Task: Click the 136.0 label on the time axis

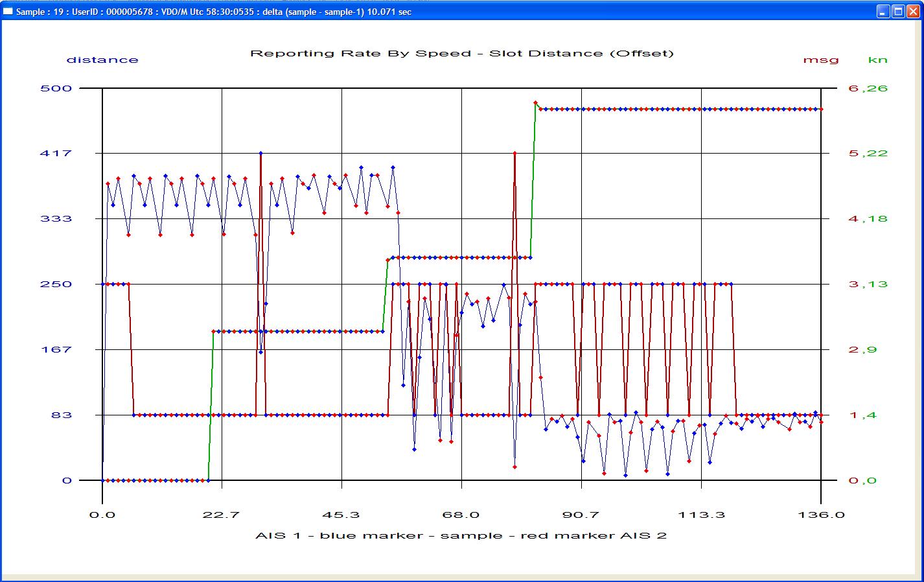Action: [x=820, y=515]
